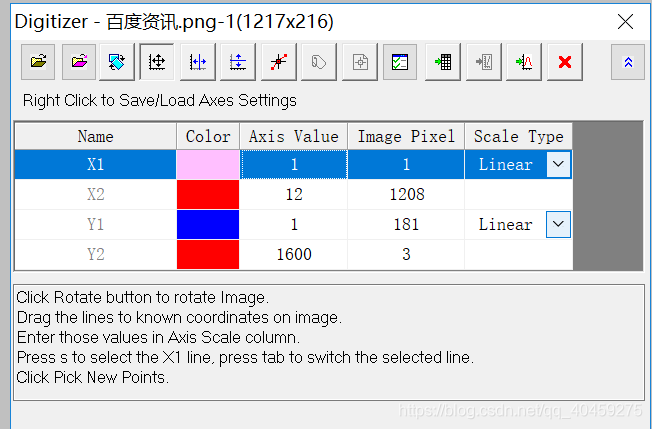The image size is (652, 429).
Task: Open the X1 Scale Type Linear dropdown
Action: (558, 164)
